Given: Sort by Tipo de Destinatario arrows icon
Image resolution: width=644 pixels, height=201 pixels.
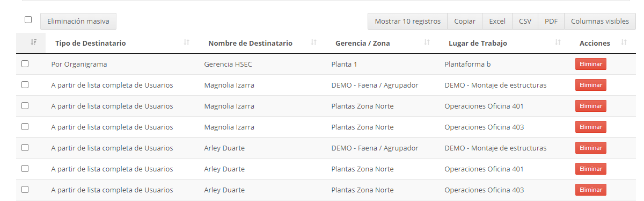Looking at the screenshot, I should point(187,42).
